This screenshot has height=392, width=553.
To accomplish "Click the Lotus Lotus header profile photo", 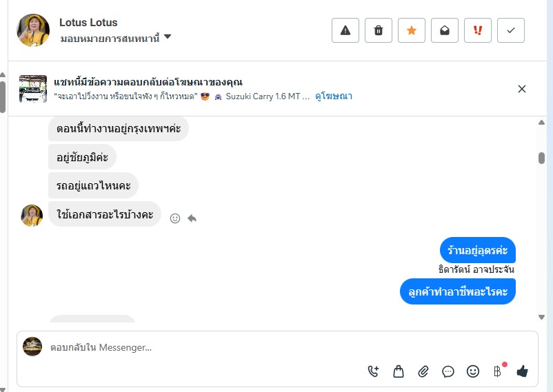I will (33, 30).
